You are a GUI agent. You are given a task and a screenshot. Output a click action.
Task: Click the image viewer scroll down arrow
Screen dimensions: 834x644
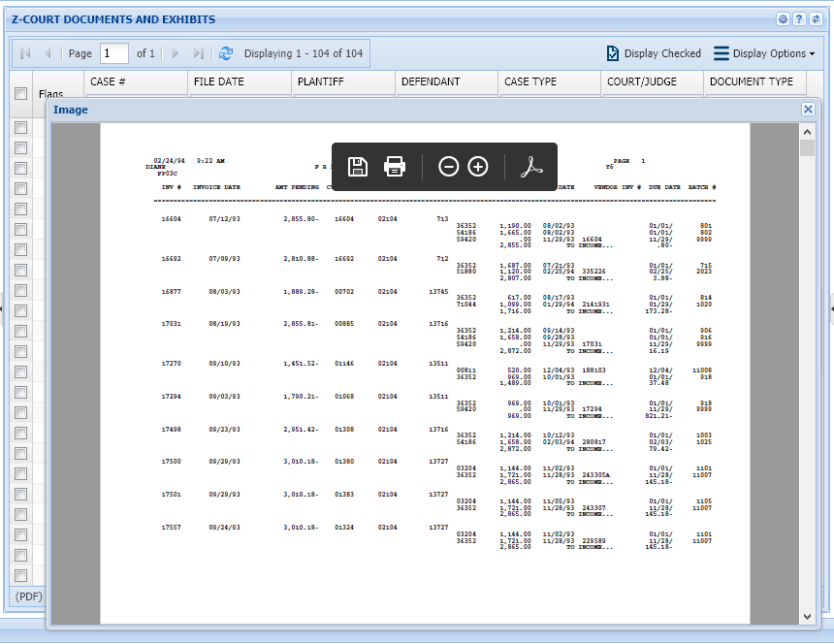point(807,616)
